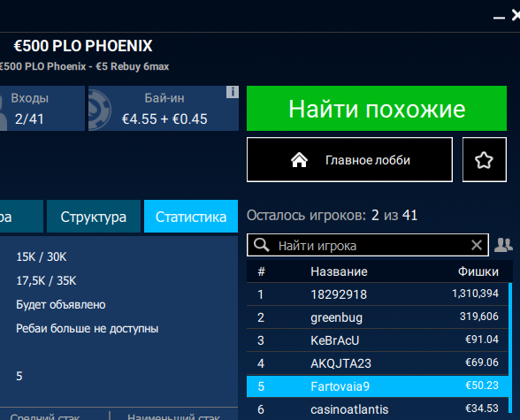Open Главное лобби
The image size is (520, 420).
coord(349,160)
